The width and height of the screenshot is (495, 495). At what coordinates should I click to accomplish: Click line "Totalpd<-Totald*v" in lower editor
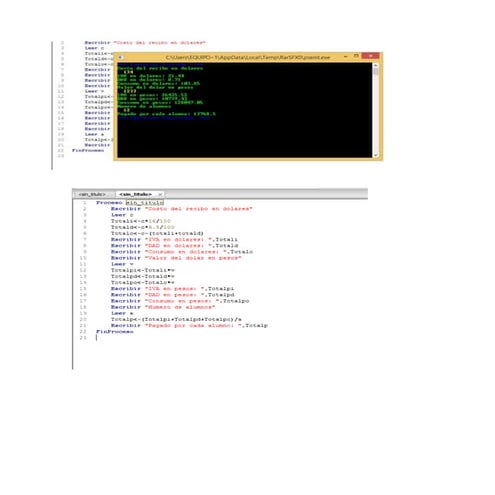[143, 276]
